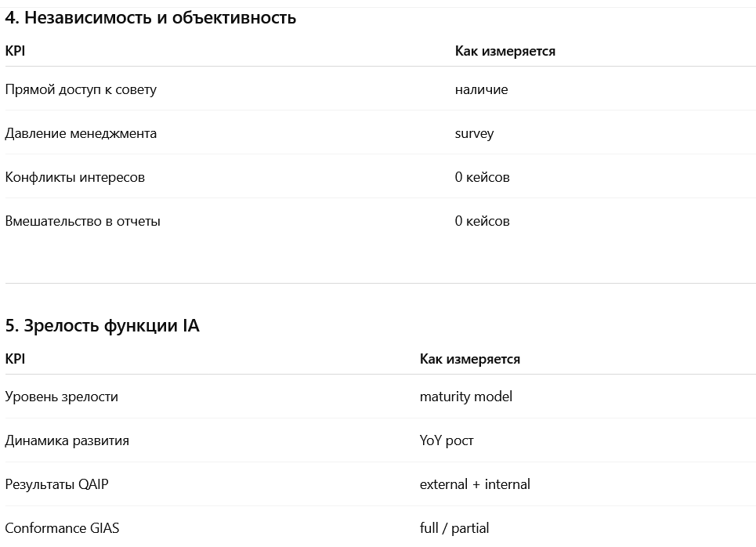Image resolution: width=756 pixels, height=547 pixels.
Task: Select the 'Conformance GIAS' cell
Action: (62, 528)
